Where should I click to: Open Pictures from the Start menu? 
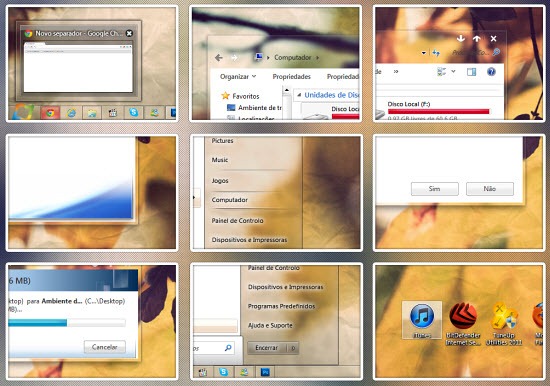click(x=222, y=141)
